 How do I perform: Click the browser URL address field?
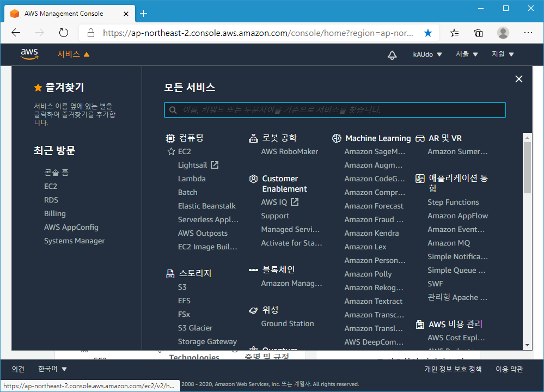258,33
